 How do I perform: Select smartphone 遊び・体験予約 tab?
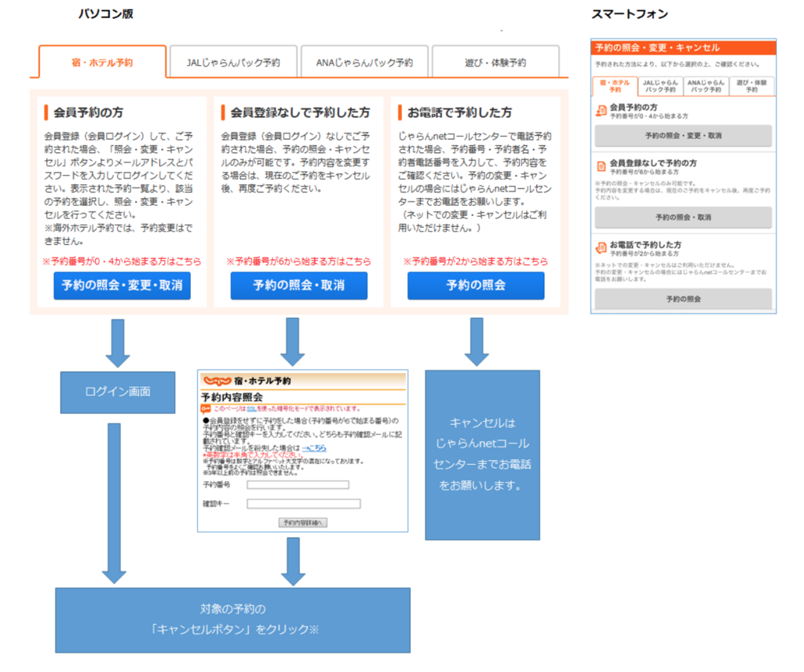tap(751, 86)
